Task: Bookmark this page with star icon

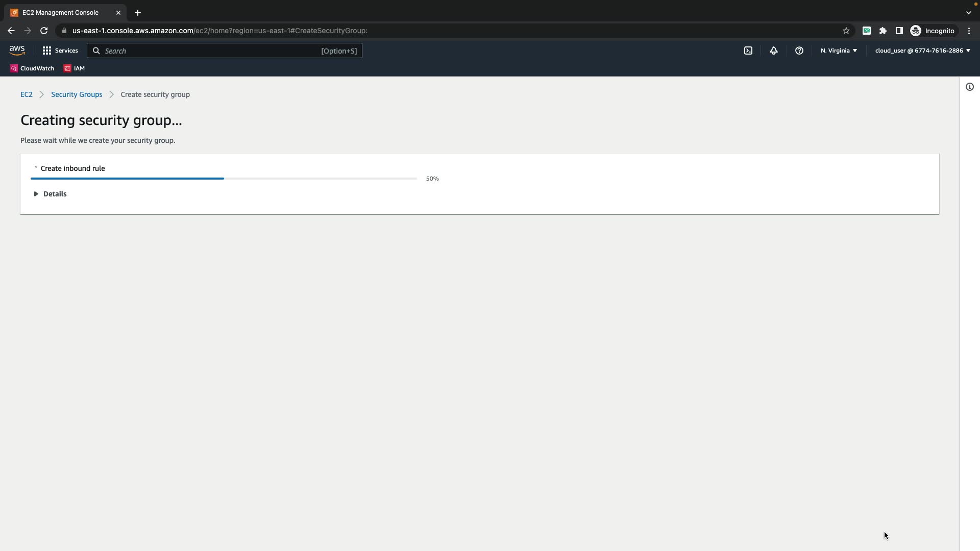Action: pyautogui.click(x=846, y=31)
